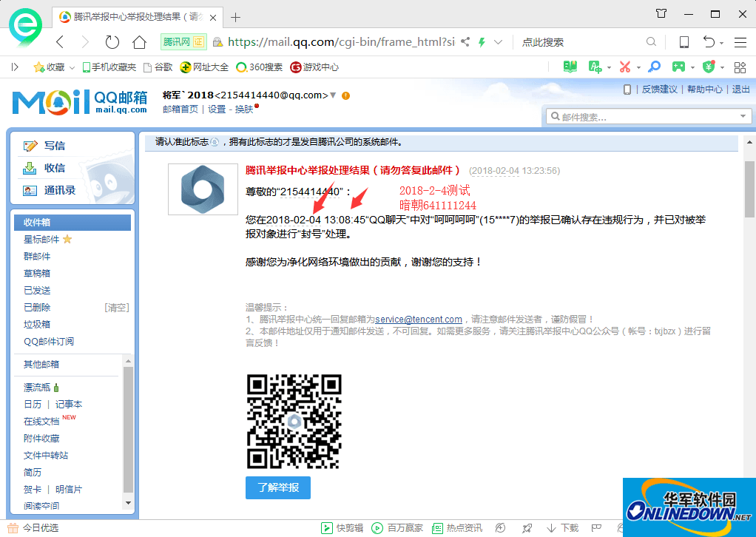Close the 腾讯举报中心 tab
This screenshot has width=756, height=537.
(212, 18)
